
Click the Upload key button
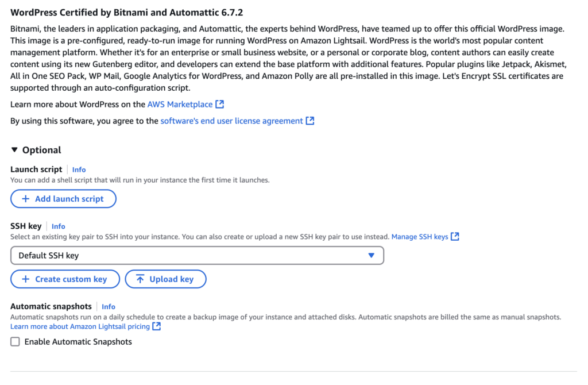(165, 279)
